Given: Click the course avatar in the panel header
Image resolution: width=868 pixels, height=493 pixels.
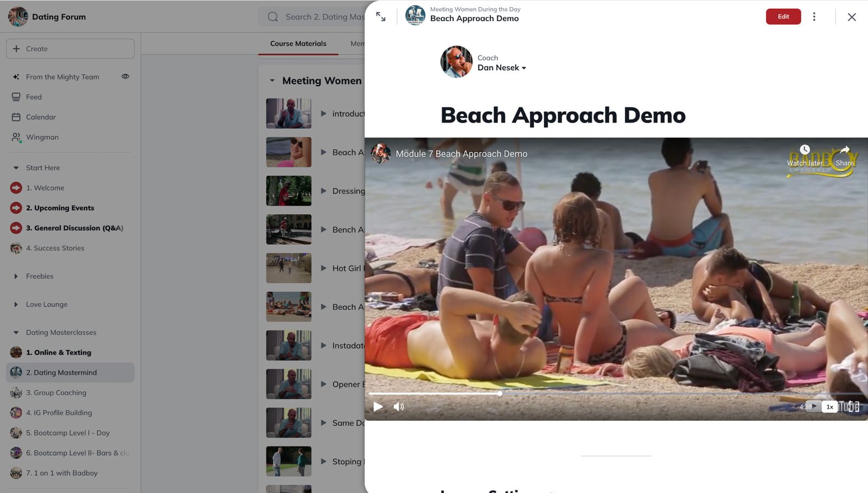Looking at the screenshot, I should (415, 15).
